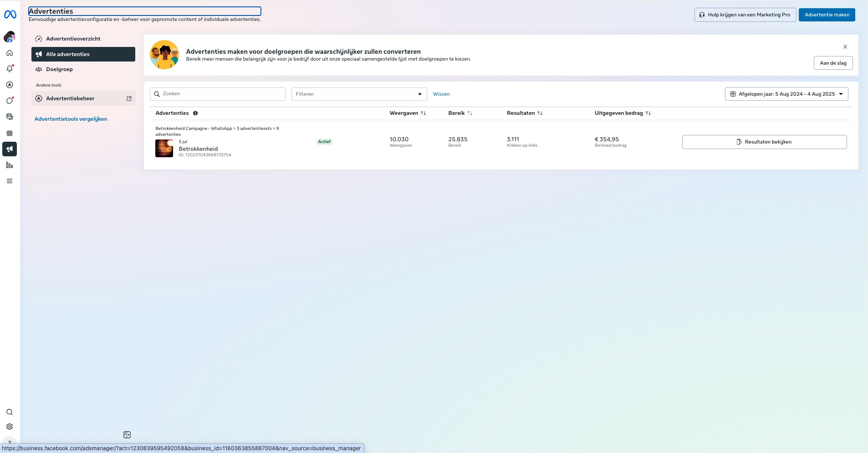Image resolution: width=868 pixels, height=453 pixels.
Task: Open Advertentietools vergelijken link
Action: [x=71, y=119]
